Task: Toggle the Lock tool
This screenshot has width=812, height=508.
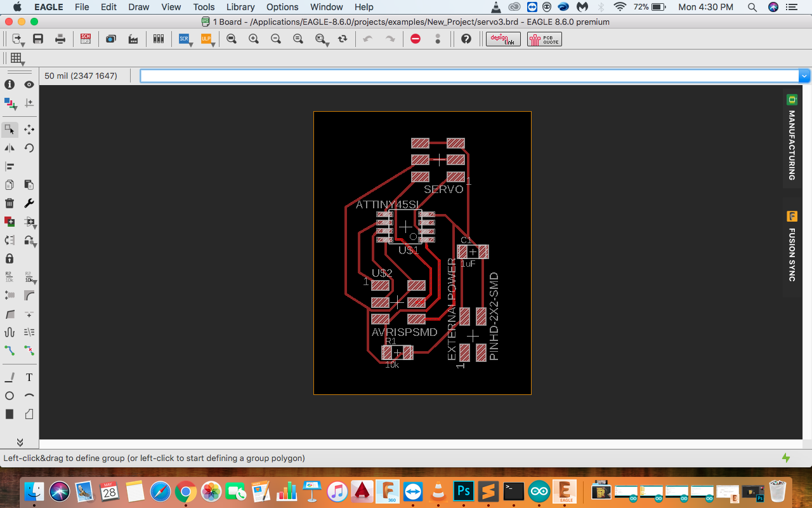Action: click(10, 258)
